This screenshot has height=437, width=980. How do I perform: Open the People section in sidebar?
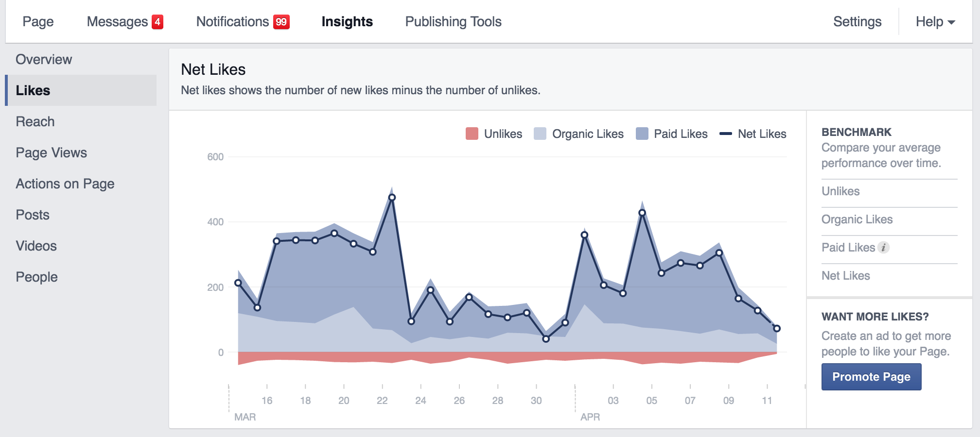36,277
